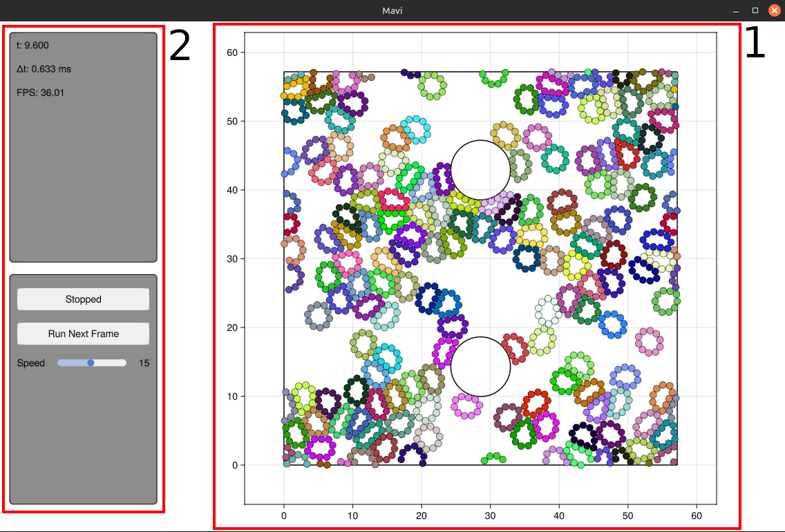
Task: Click the Speed value 15 readout
Action: (144, 363)
